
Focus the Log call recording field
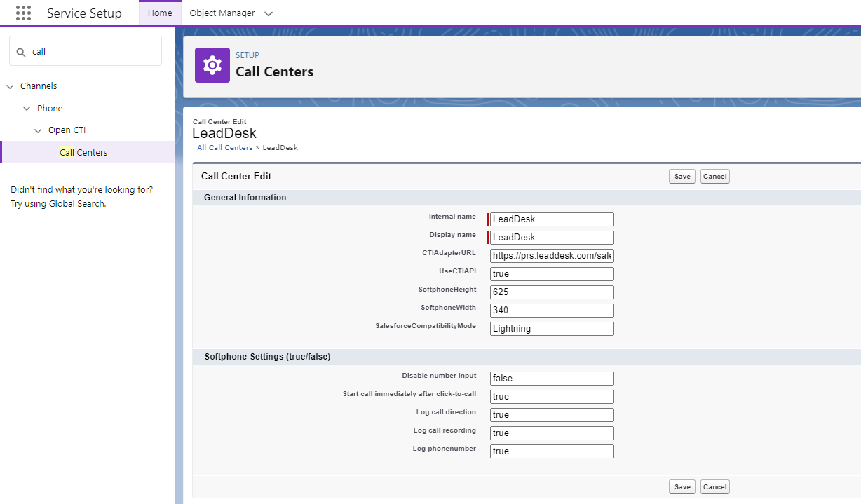(552, 433)
